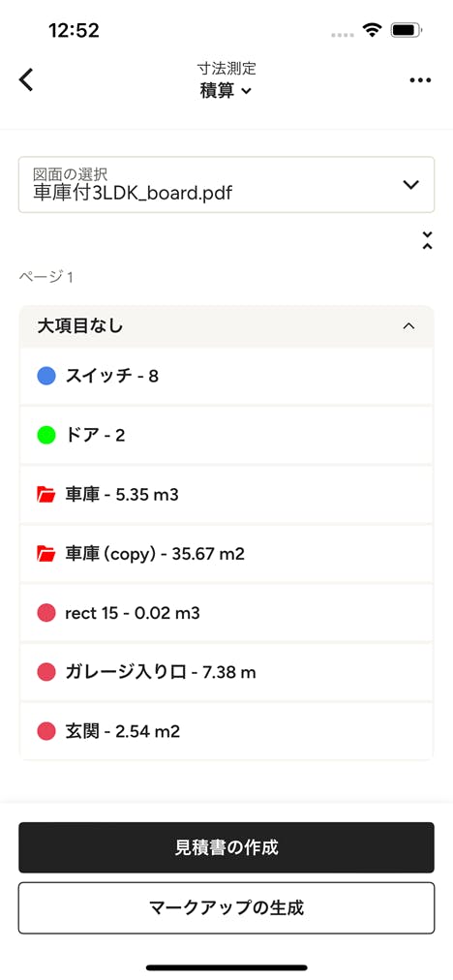Select the 玄関 - 2.54 m2 row
The image size is (453, 980).
pos(226,730)
